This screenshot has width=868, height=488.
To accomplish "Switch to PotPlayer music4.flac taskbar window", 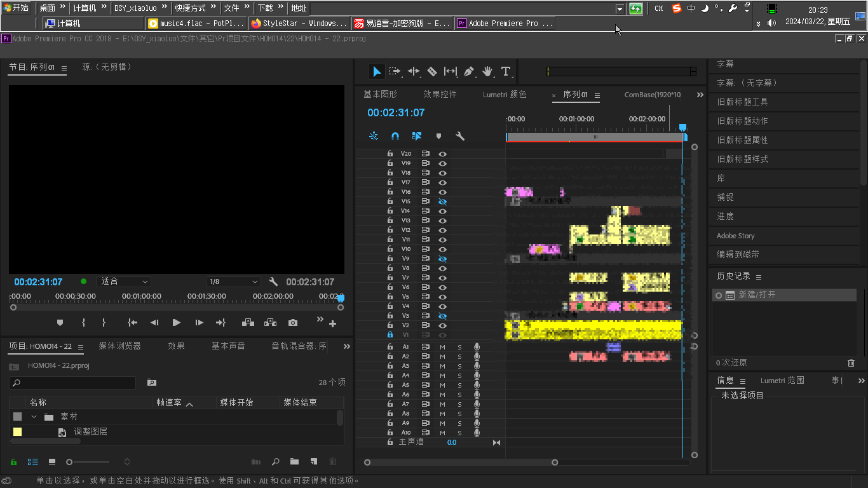I will click(x=196, y=23).
